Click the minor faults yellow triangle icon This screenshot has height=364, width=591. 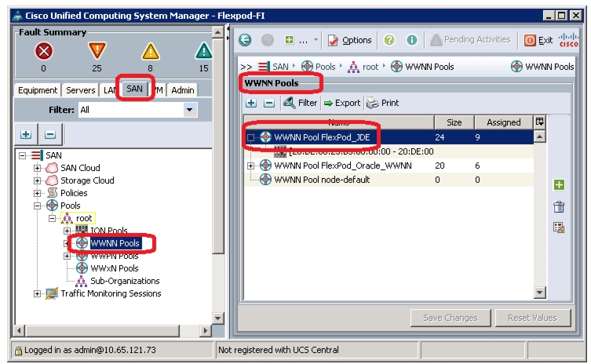(x=151, y=51)
